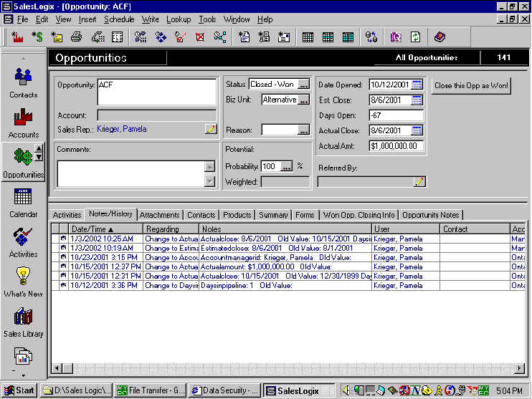This screenshot has height=399, width=532.
Task: Click the process network toolbar icon
Action: pos(220,37)
